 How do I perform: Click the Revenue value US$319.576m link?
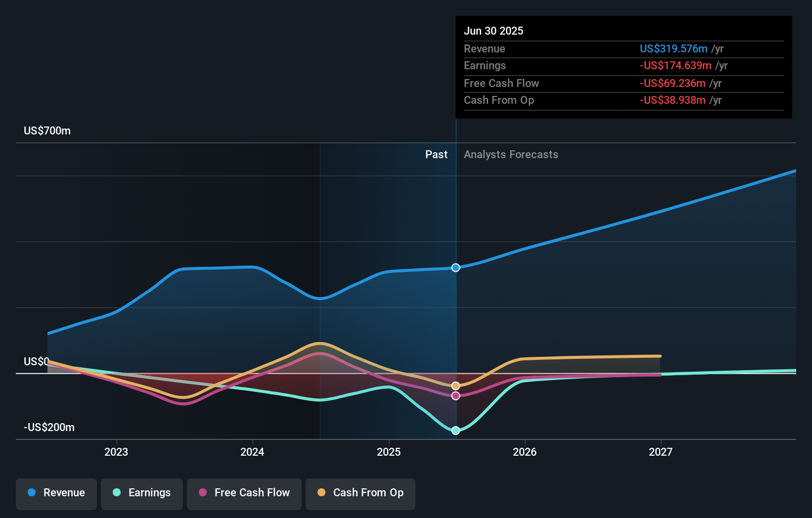point(674,48)
